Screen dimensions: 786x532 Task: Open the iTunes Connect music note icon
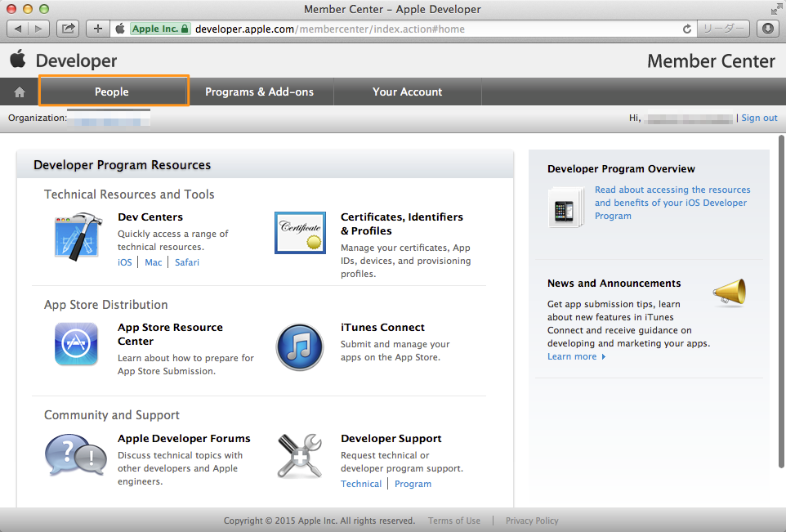300,347
